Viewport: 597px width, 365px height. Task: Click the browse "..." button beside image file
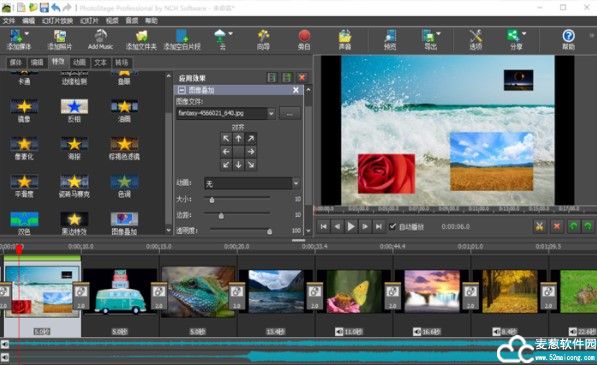click(290, 113)
